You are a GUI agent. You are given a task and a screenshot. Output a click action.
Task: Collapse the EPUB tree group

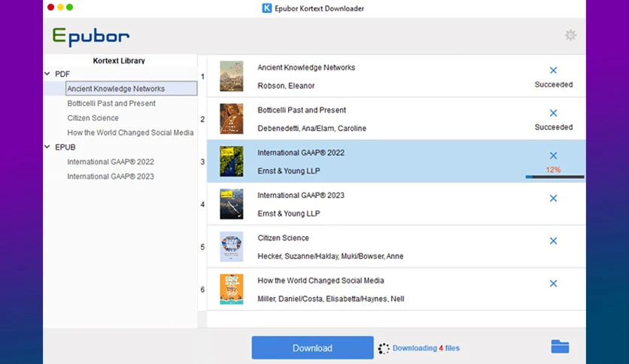click(47, 147)
